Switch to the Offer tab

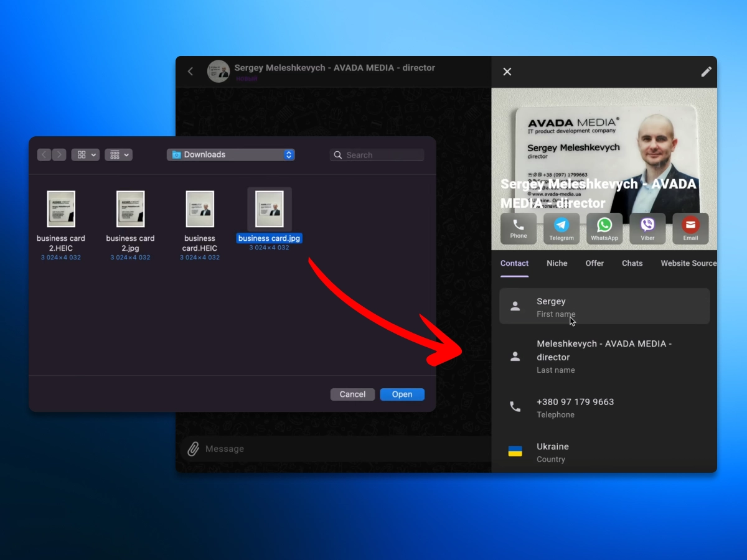click(594, 264)
